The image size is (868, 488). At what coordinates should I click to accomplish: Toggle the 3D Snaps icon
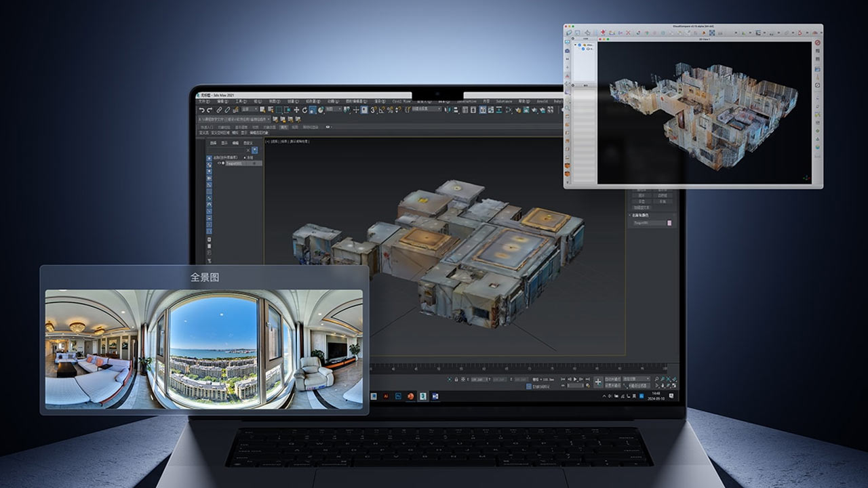pos(372,110)
